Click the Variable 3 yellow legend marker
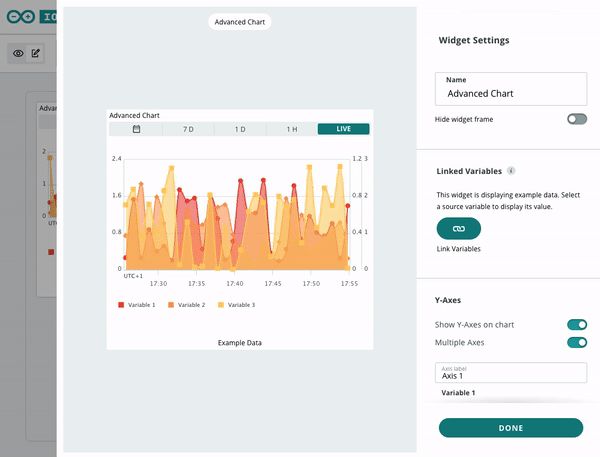Viewport: 600px width, 457px height. click(220, 305)
